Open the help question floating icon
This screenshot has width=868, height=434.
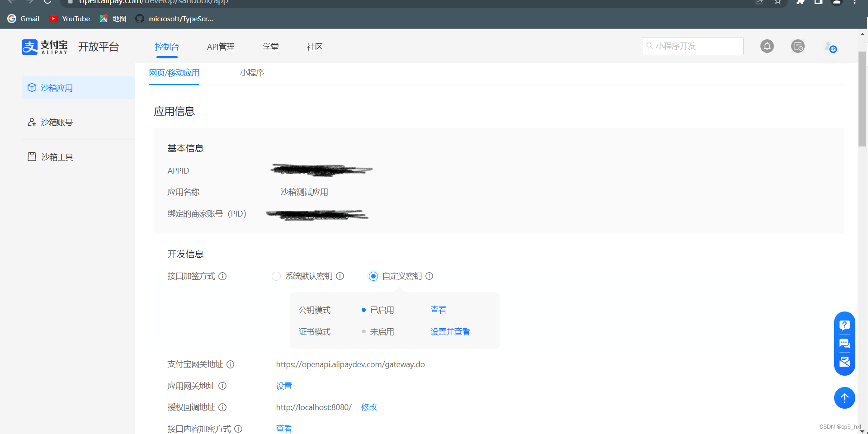(x=844, y=325)
